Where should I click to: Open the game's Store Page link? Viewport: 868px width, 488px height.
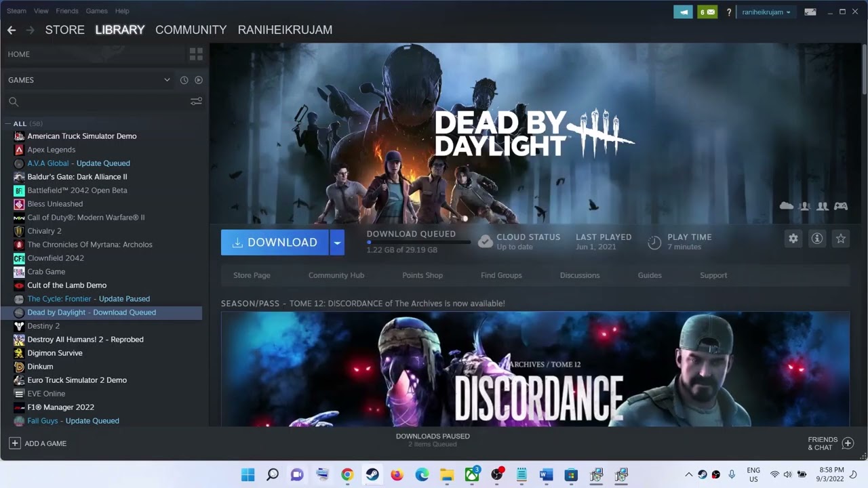tap(252, 275)
